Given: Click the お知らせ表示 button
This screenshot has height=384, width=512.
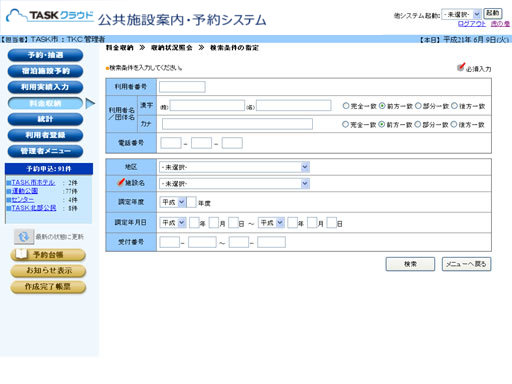Looking at the screenshot, I should point(48,271).
